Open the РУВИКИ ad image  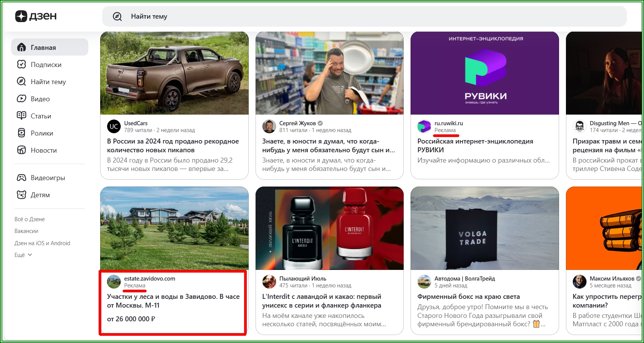click(x=485, y=73)
